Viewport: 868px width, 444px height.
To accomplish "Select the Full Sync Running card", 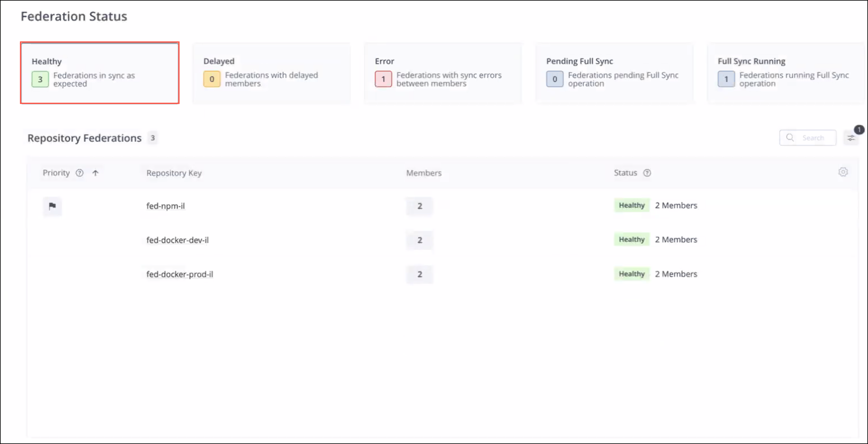I will [x=786, y=73].
